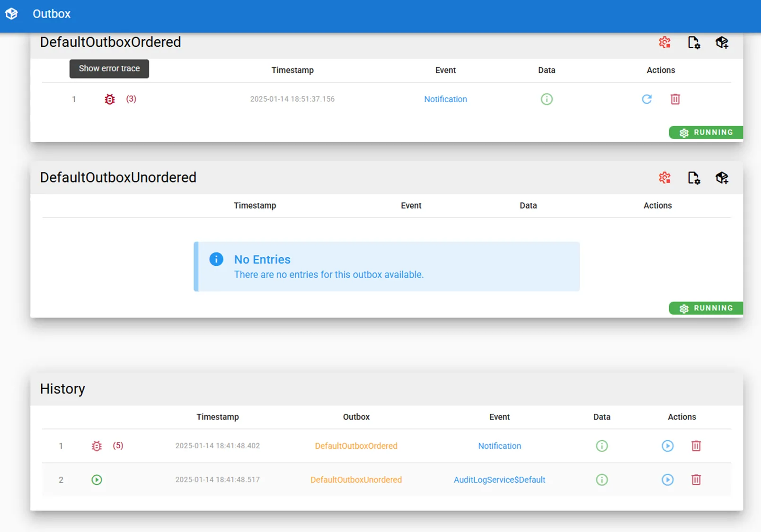Click add-package icon in DefaultOutboxUnordered header
Image resolution: width=761 pixels, height=532 pixels.
tap(722, 178)
